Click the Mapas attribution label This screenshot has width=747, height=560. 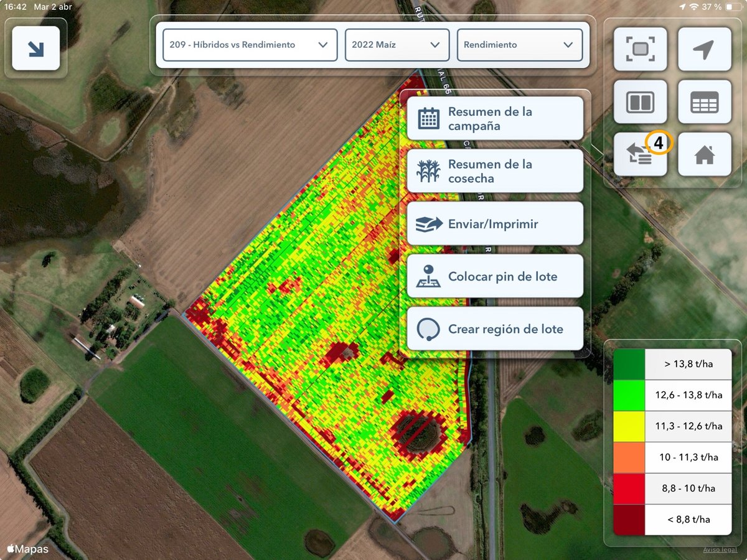click(27, 549)
